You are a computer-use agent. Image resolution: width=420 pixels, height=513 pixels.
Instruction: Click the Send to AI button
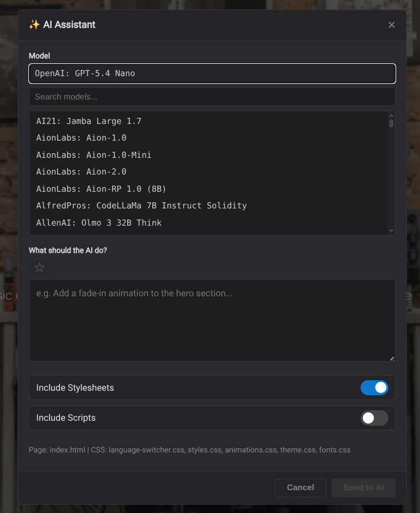pyautogui.click(x=363, y=488)
